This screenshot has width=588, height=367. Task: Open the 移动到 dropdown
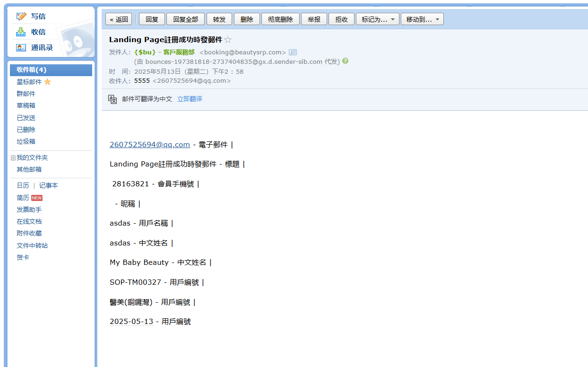tap(422, 19)
